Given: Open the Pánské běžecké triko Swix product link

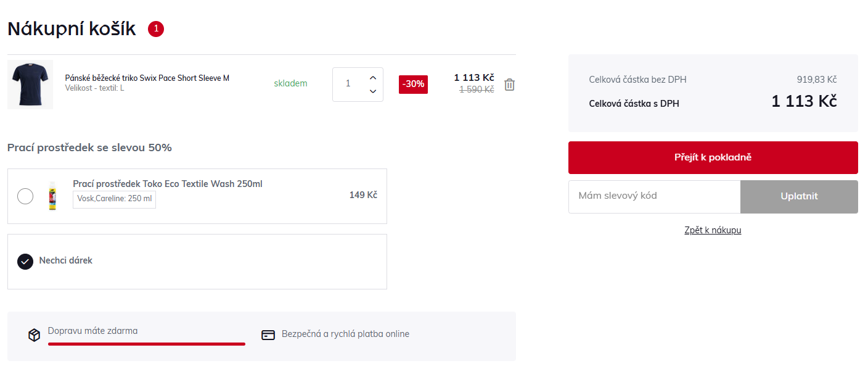Looking at the screenshot, I should pyautogui.click(x=147, y=78).
